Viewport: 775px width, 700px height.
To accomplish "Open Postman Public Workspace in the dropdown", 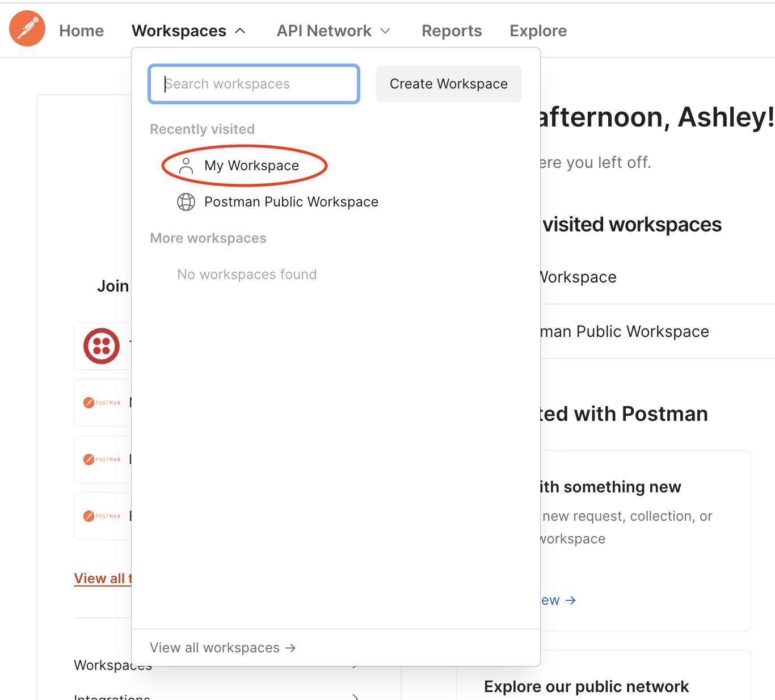I will (x=291, y=202).
